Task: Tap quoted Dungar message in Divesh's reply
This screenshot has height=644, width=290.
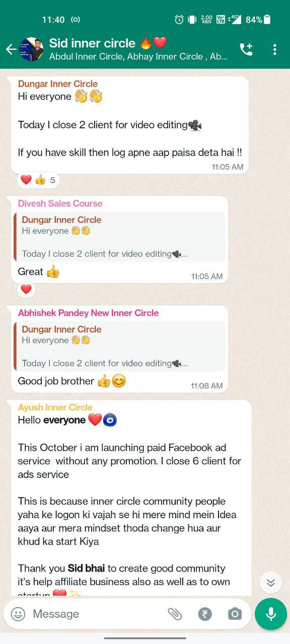Action: (120, 237)
